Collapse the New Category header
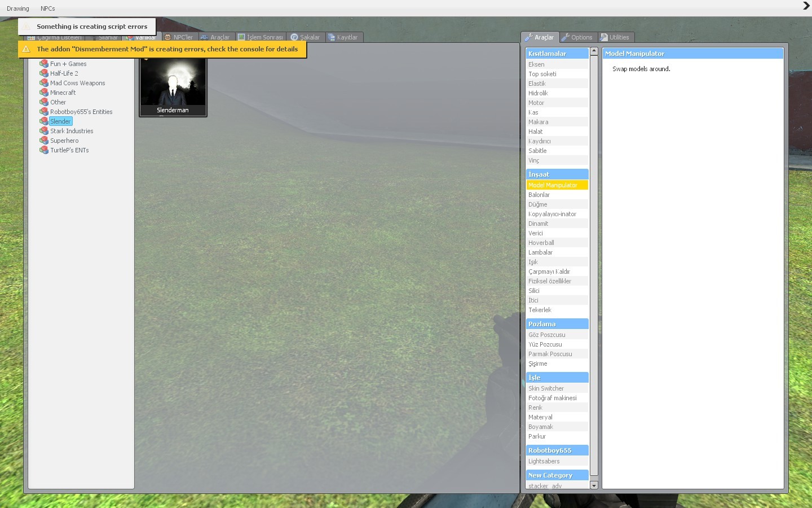Image resolution: width=812 pixels, height=508 pixels. pyautogui.click(x=557, y=475)
